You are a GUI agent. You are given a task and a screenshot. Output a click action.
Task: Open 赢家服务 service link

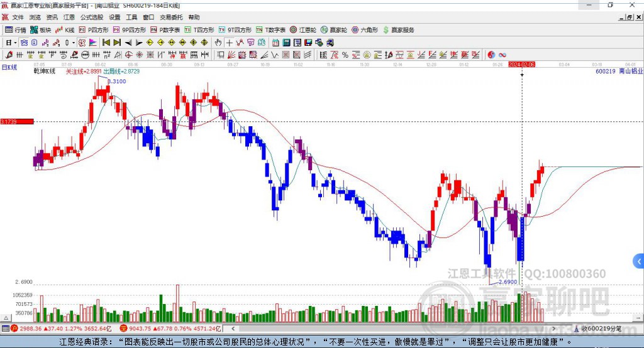pos(398,30)
